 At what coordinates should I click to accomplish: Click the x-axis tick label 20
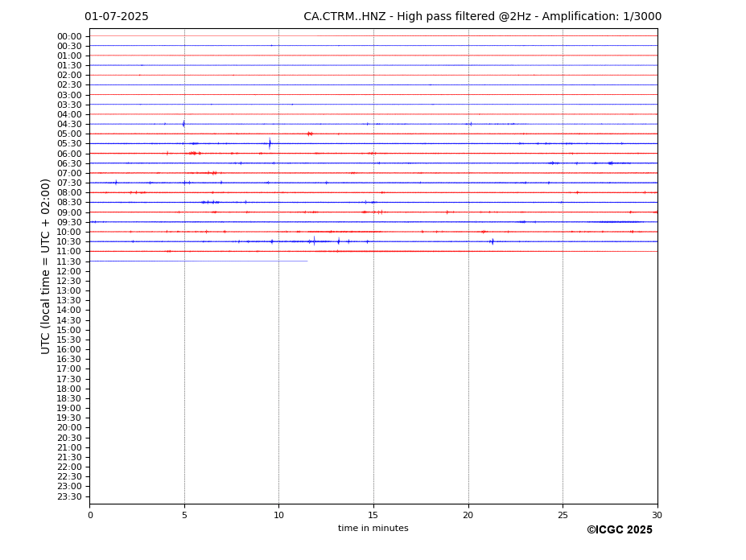click(468, 515)
